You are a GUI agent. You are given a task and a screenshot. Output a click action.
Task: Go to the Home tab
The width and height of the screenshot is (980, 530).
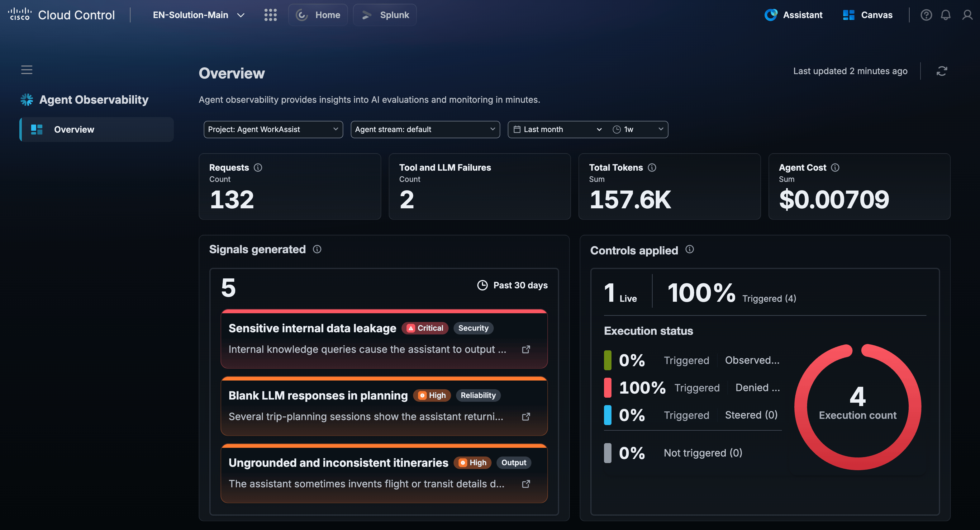(x=318, y=15)
